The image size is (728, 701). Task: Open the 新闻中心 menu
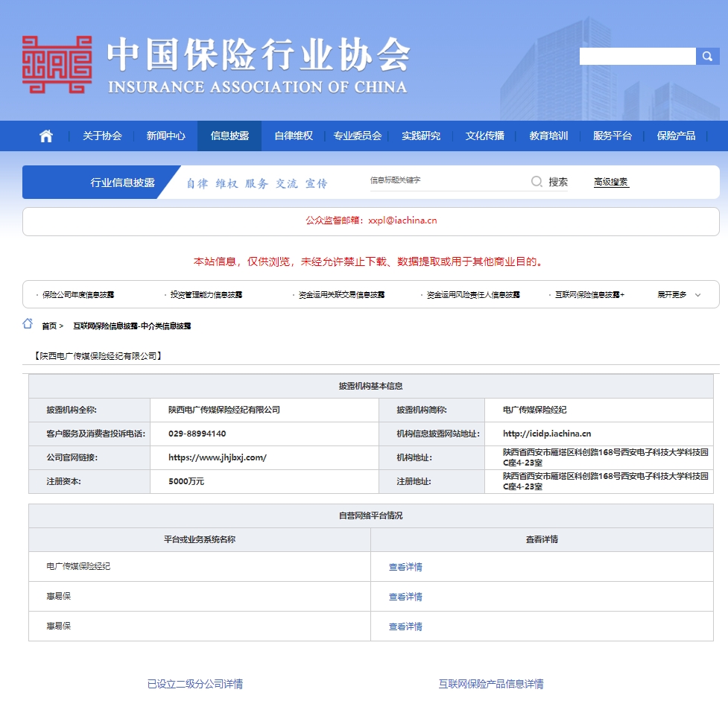click(165, 136)
